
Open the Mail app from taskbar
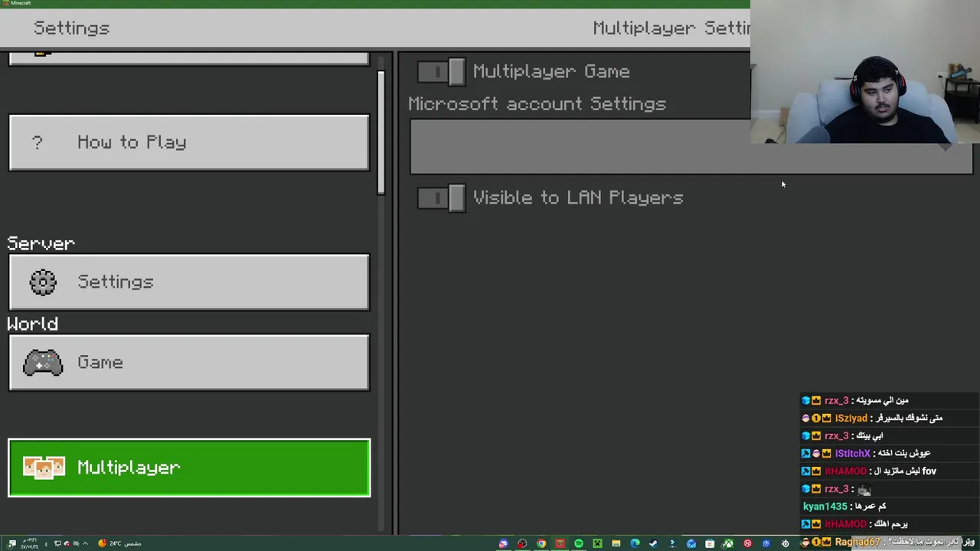coord(691,543)
